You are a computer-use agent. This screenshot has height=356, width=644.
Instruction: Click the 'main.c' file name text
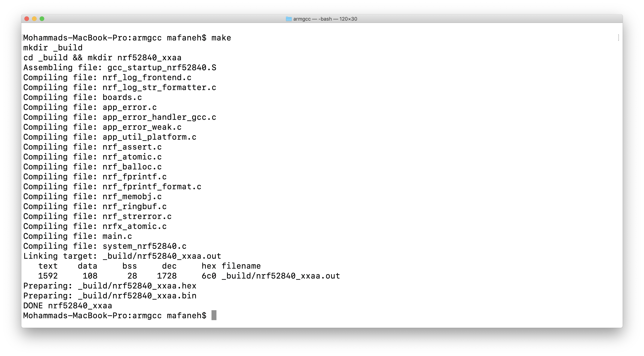click(117, 236)
